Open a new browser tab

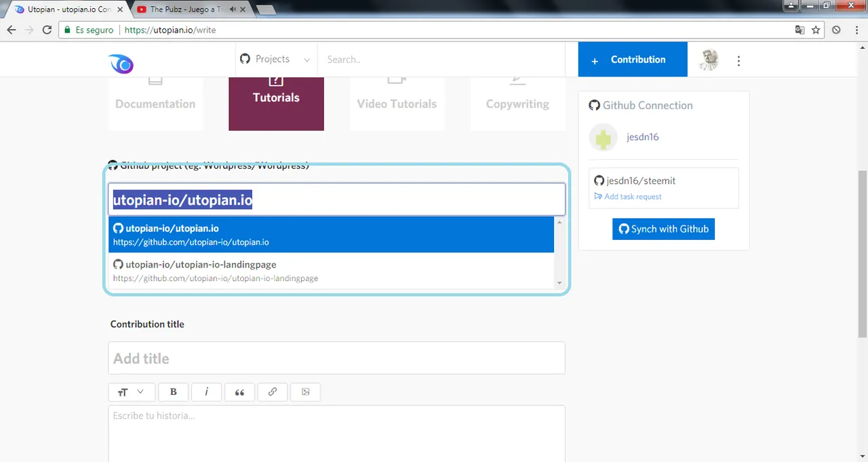[266, 9]
